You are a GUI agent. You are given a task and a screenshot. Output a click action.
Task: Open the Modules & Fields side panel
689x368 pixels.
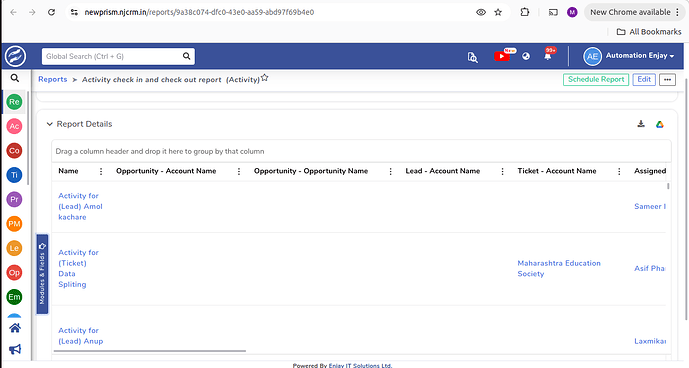pyautogui.click(x=42, y=274)
